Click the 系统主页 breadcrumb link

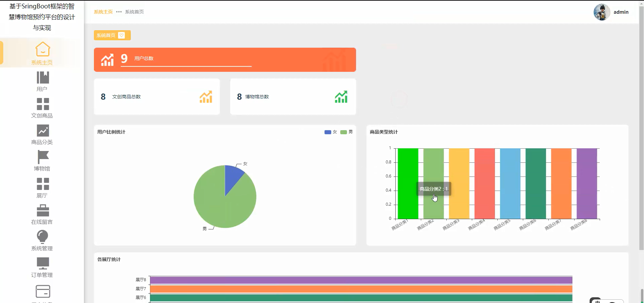point(103,12)
